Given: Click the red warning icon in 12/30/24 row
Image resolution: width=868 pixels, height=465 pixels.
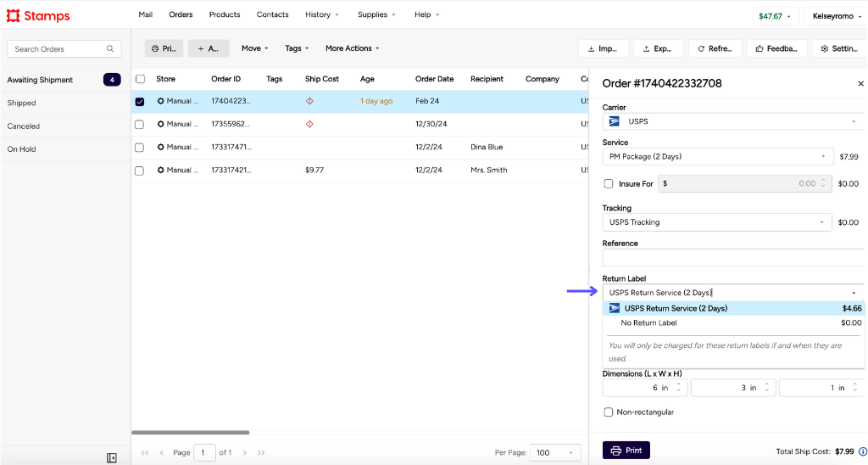Looking at the screenshot, I should click(309, 124).
